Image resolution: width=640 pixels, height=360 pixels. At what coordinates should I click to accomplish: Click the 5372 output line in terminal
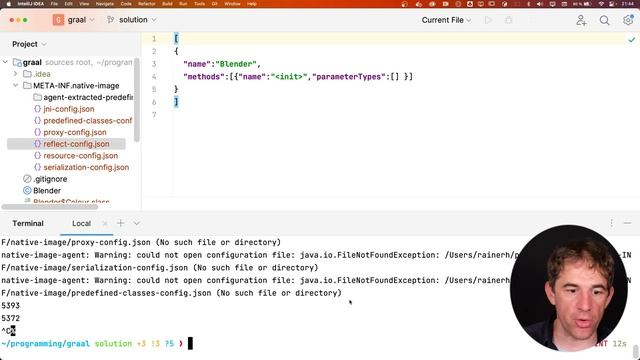pyautogui.click(x=11, y=318)
